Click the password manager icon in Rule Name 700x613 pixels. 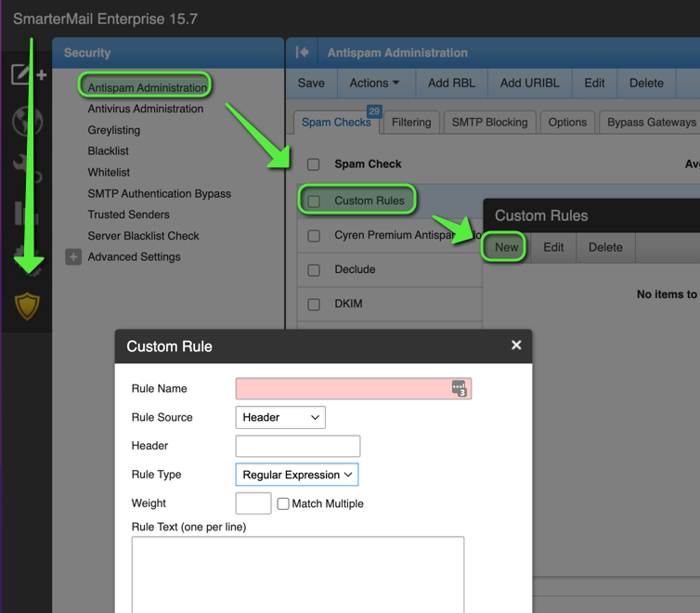tap(459, 388)
